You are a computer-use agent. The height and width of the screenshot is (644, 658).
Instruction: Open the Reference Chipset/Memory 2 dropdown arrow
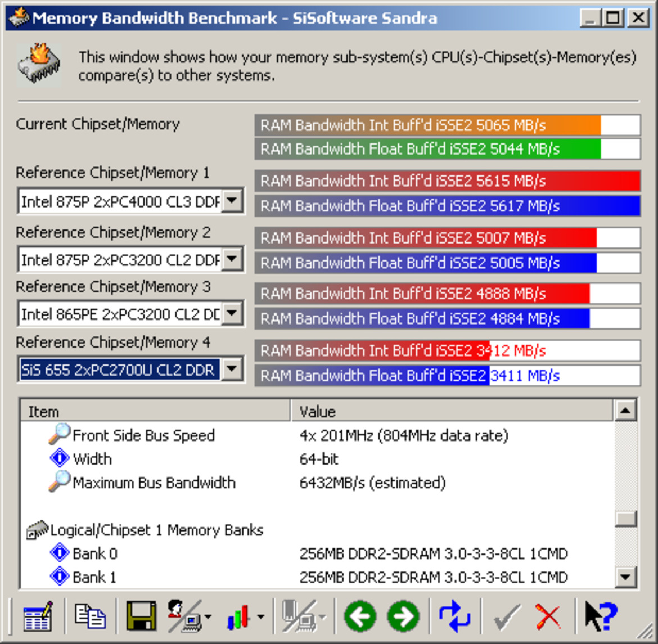coord(232,259)
